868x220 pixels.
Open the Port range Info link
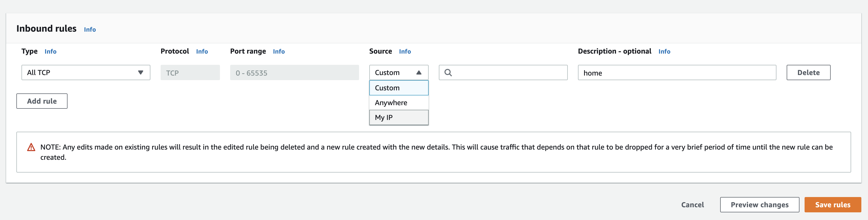point(279,52)
